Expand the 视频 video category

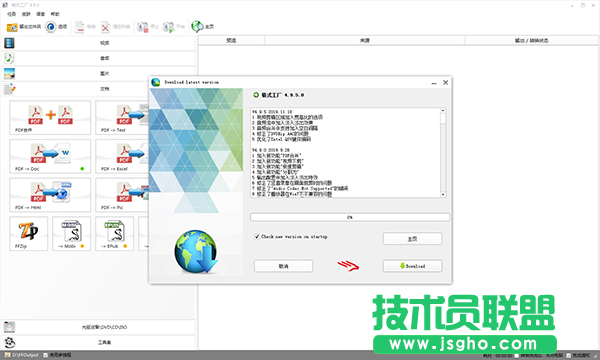[x=99, y=43]
